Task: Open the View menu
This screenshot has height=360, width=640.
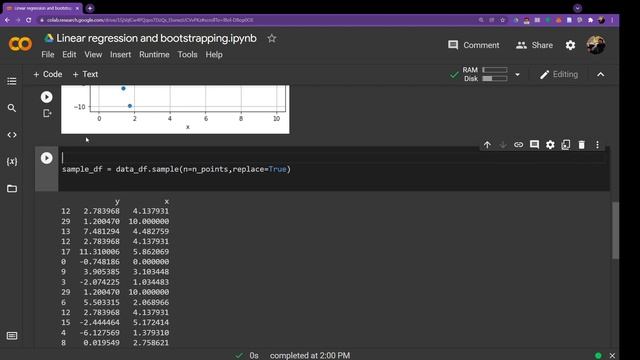Action: coord(93,55)
